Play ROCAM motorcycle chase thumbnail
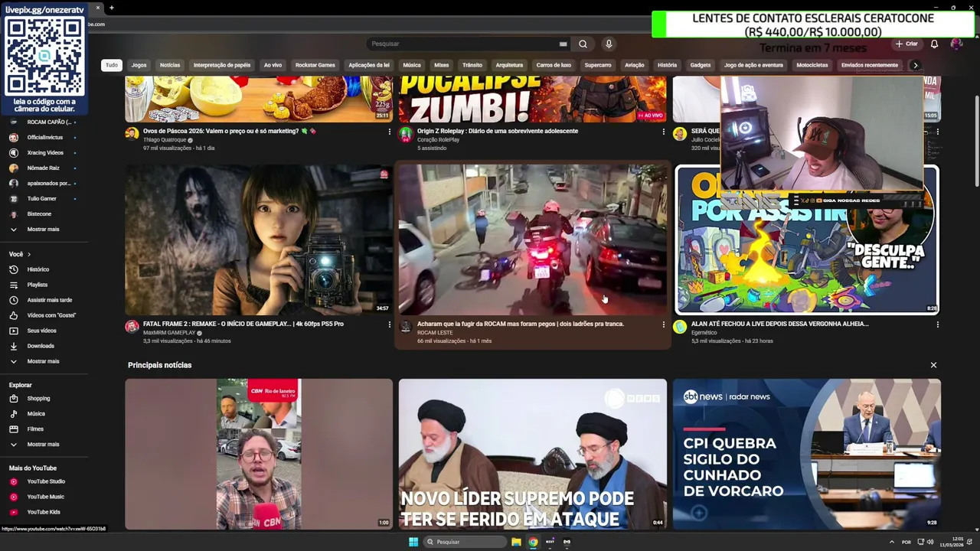 click(x=533, y=240)
